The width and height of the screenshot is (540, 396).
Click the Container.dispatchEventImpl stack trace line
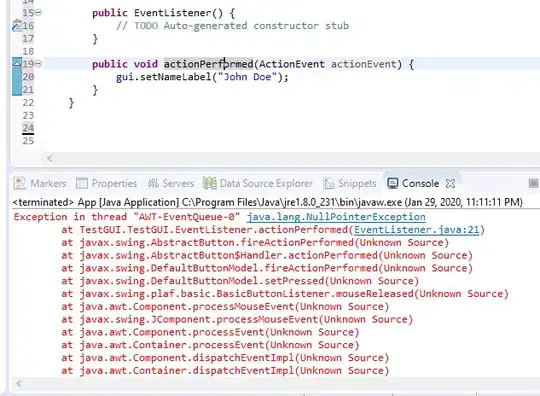[225, 371]
